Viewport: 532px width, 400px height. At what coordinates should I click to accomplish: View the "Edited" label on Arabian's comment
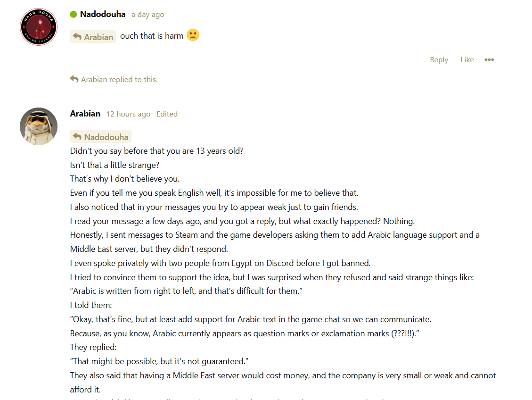point(167,114)
